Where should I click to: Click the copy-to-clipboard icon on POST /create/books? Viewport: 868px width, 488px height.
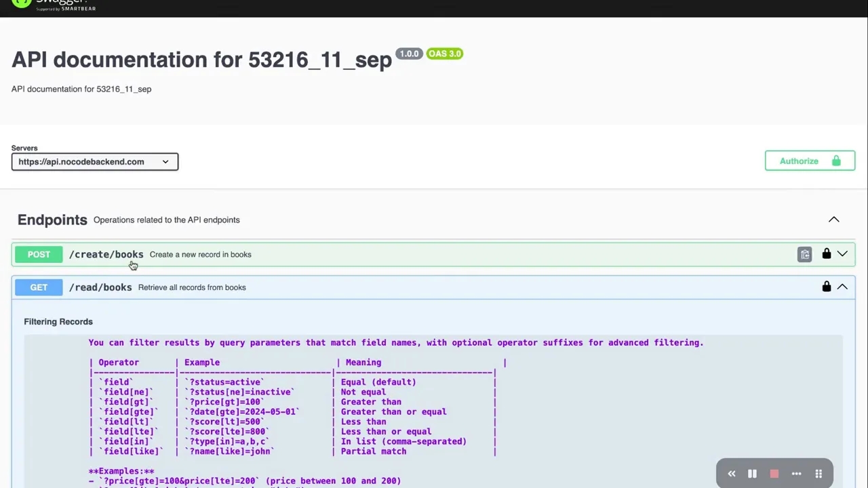coord(804,254)
